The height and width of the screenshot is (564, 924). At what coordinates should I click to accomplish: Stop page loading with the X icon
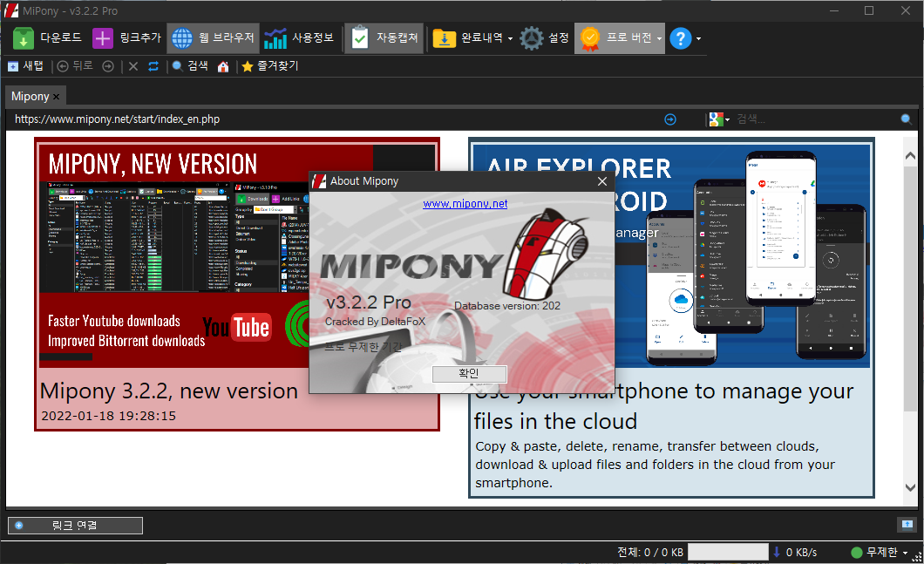click(133, 66)
